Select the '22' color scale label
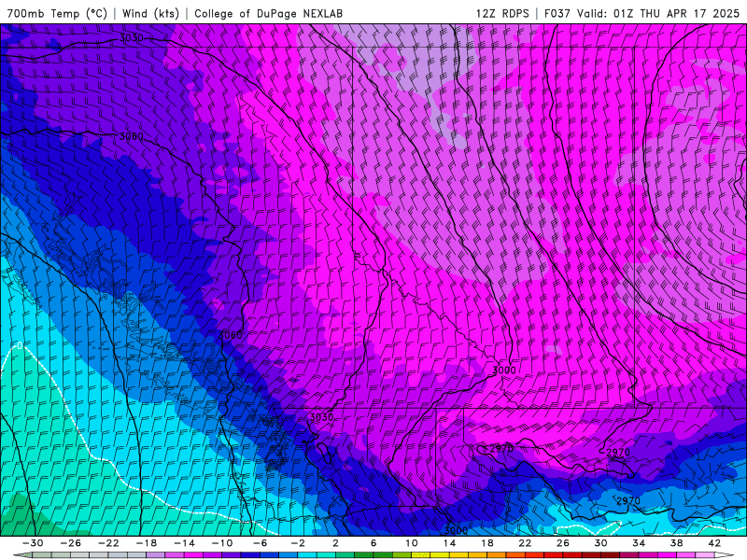The height and width of the screenshot is (560, 747). [525, 543]
